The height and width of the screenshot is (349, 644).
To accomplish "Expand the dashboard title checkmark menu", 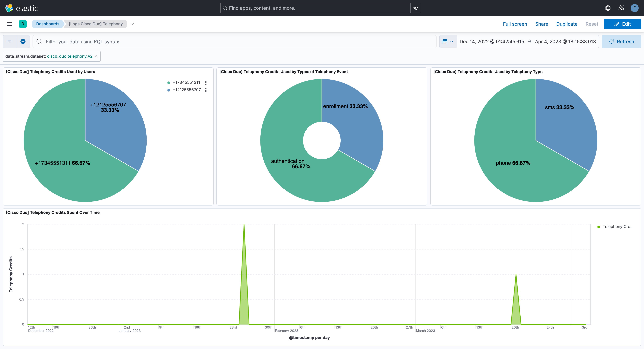I will (x=132, y=24).
